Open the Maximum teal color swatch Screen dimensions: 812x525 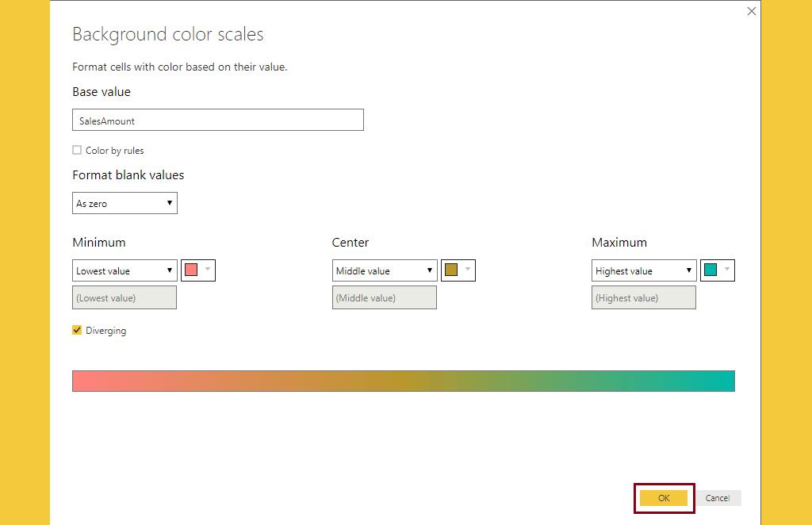(x=710, y=270)
